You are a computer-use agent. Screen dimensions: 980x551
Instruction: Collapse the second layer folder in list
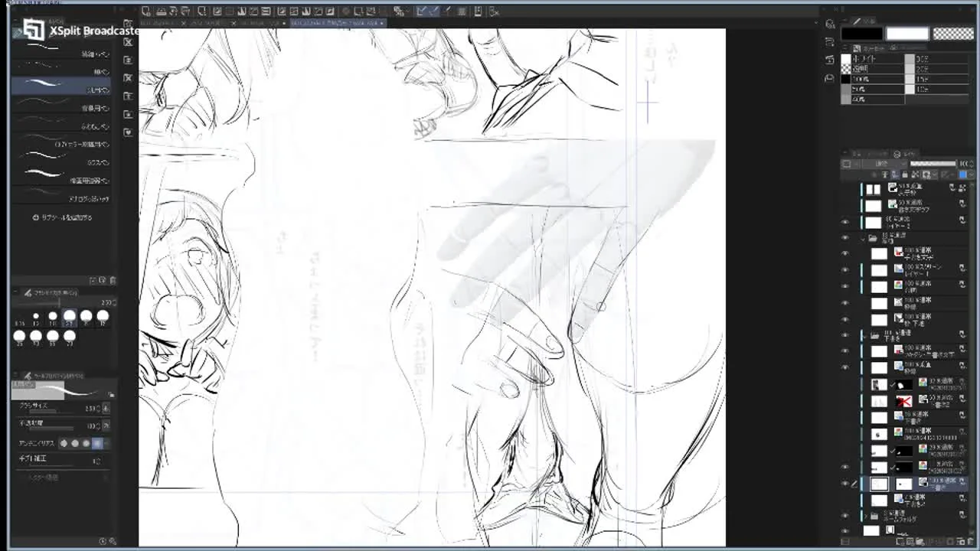point(864,335)
